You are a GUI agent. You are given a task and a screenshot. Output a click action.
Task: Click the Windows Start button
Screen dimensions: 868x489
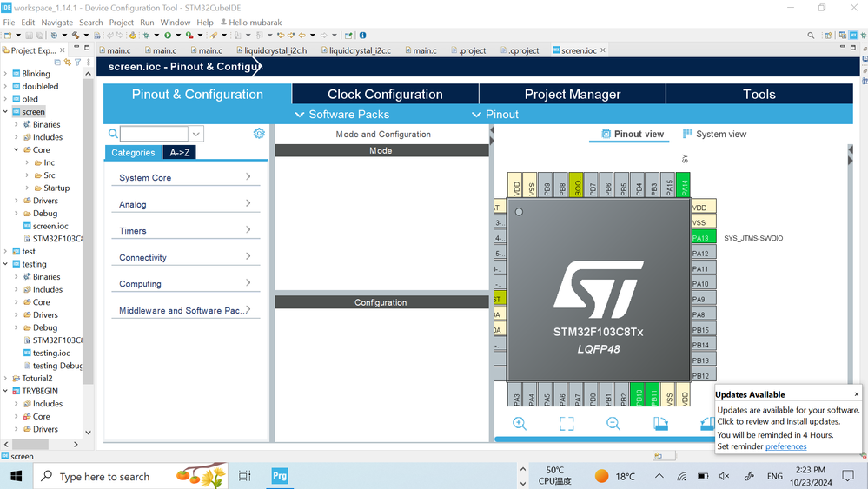(x=16, y=476)
